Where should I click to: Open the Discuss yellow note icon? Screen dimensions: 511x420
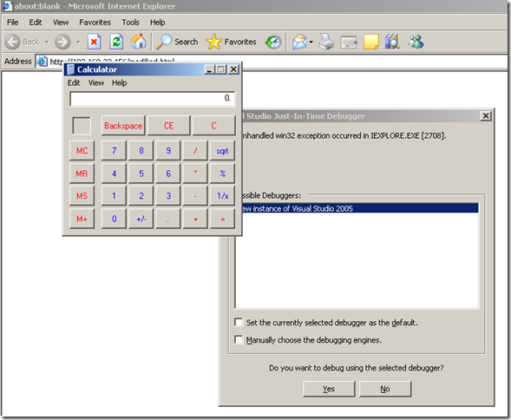[x=370, y=42]
